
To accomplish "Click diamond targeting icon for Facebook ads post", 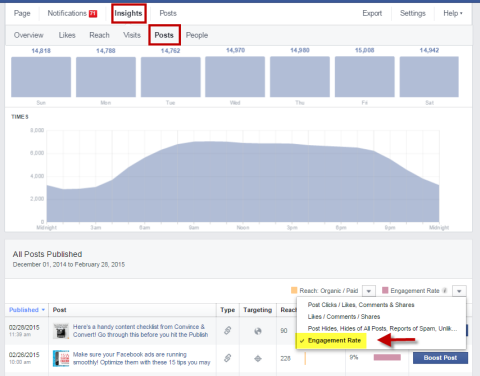I will tap(258, 358).
